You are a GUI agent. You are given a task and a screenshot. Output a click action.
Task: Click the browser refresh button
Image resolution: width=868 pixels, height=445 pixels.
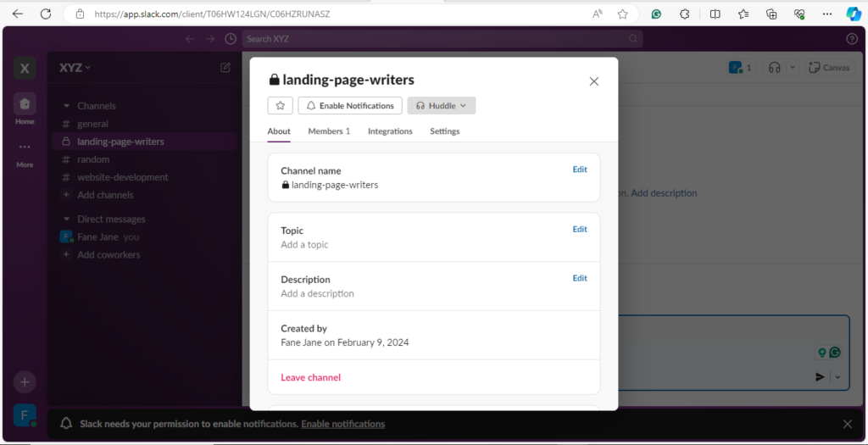(46, 14)
